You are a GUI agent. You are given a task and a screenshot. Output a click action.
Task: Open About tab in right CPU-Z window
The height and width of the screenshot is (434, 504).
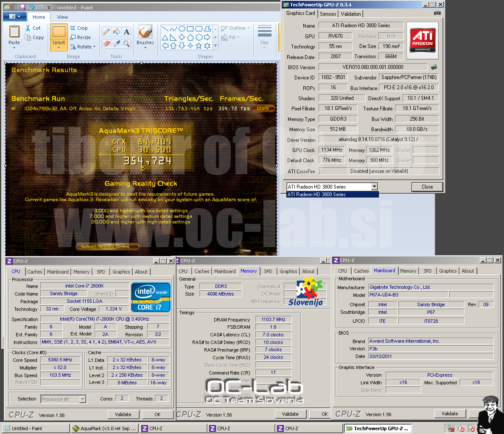coord(468,271)
